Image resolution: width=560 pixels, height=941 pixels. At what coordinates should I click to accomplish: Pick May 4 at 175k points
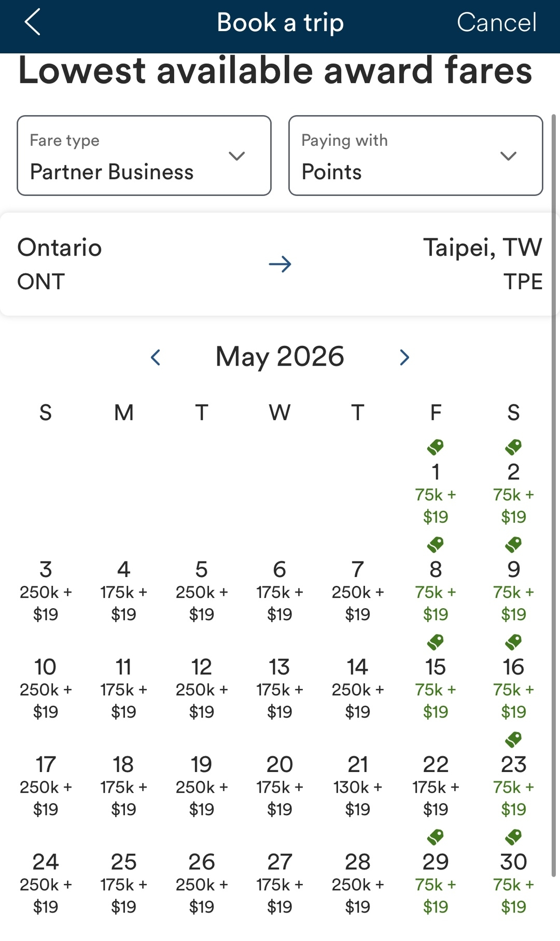pos(123,591)
